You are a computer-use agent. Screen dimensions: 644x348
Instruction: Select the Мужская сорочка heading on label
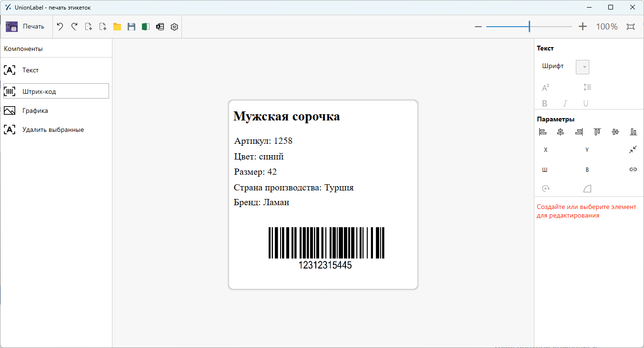click(x=286, y=117)
